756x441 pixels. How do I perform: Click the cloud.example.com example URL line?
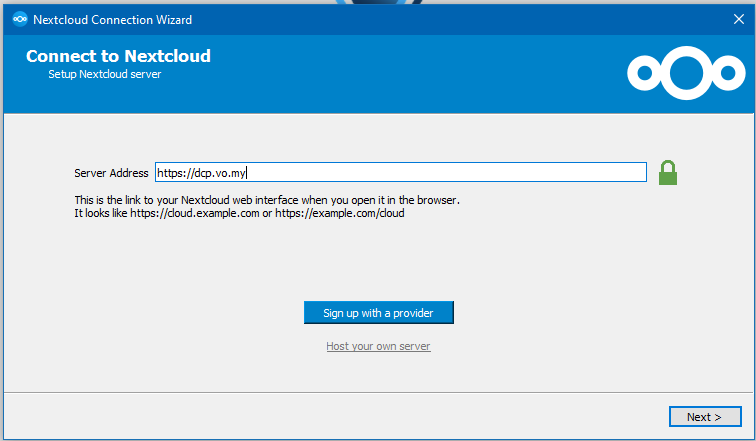click(x=239, y=213)
